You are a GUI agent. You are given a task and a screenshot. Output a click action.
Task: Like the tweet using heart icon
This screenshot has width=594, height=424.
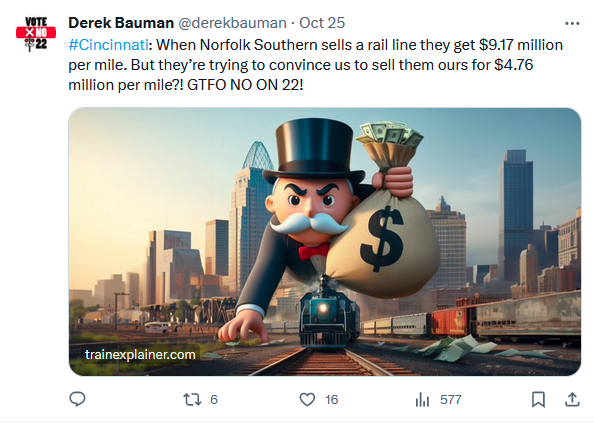pos(307,399)
